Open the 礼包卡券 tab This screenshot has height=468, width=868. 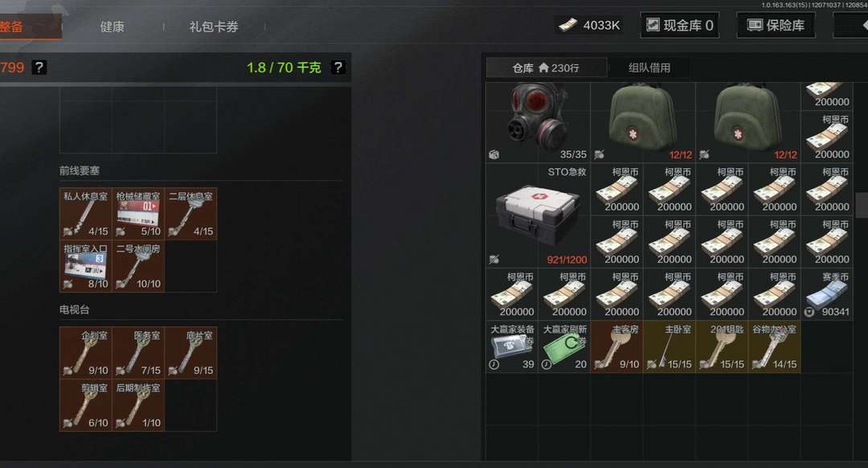tap(214, 27)
